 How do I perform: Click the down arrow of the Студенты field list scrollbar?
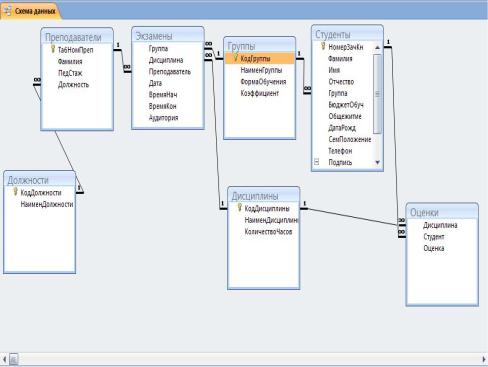(x=377, y=162)
